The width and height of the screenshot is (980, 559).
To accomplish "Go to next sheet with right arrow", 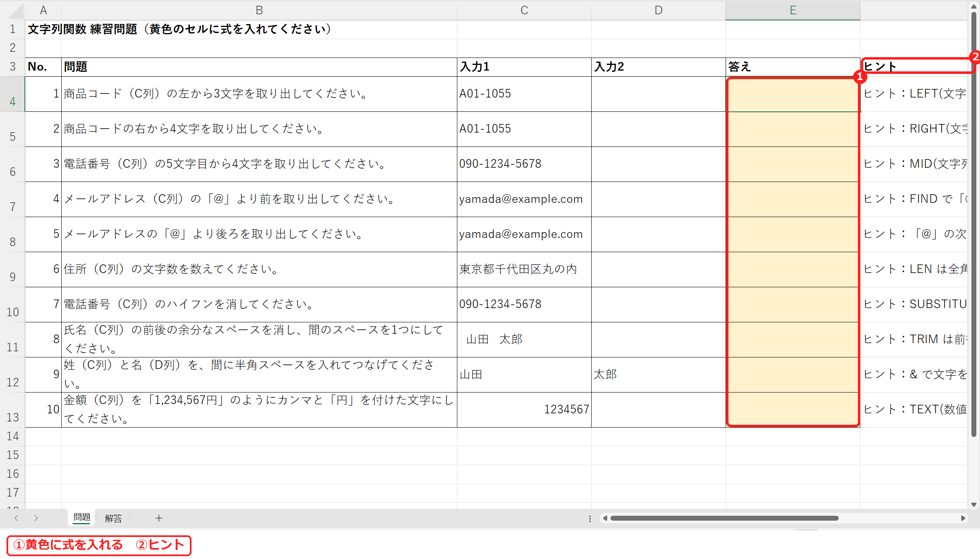I will point(36,518).
